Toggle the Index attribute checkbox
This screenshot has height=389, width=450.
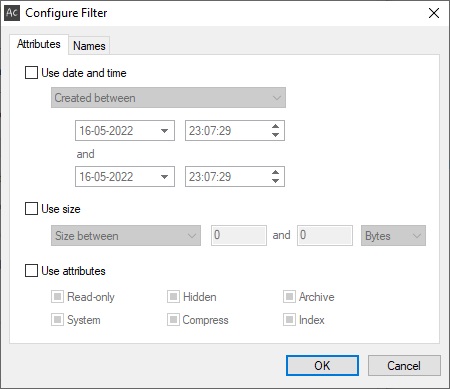point(289,320)
